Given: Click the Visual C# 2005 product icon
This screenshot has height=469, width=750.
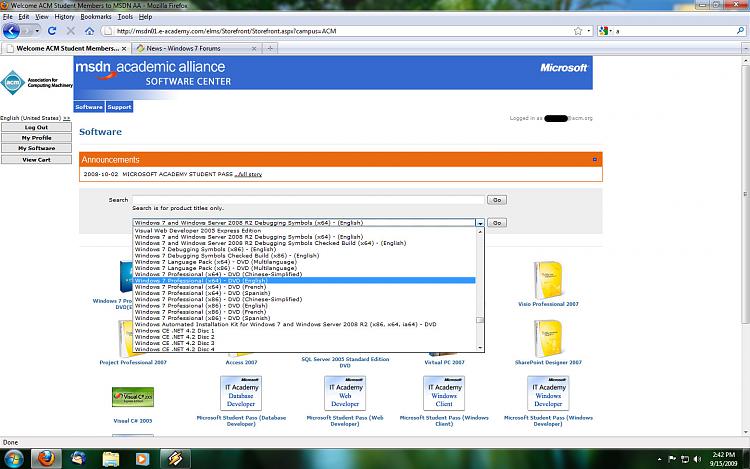Looking at the screenshot, I should point(132,397).
